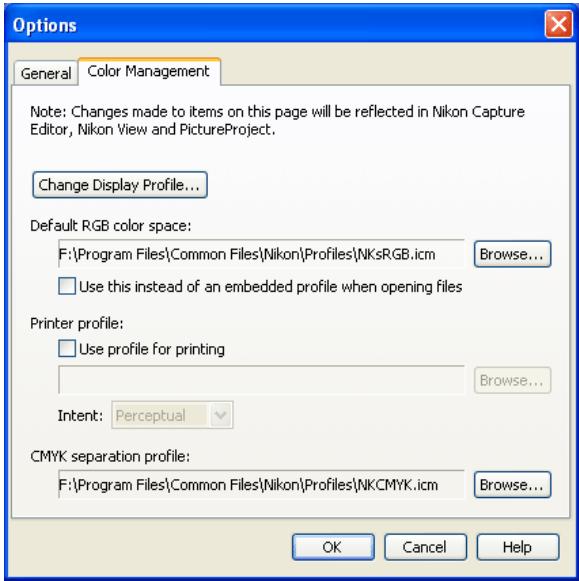Browse for default RGB color space profile

pos(512,254)
